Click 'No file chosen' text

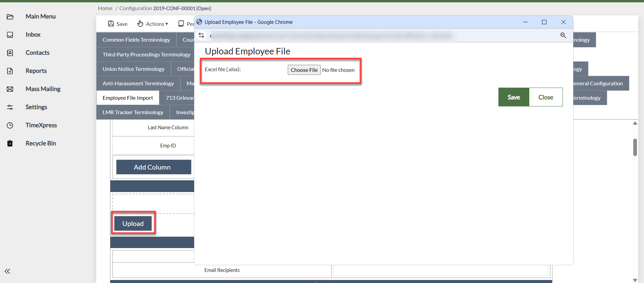coord(338,70)
